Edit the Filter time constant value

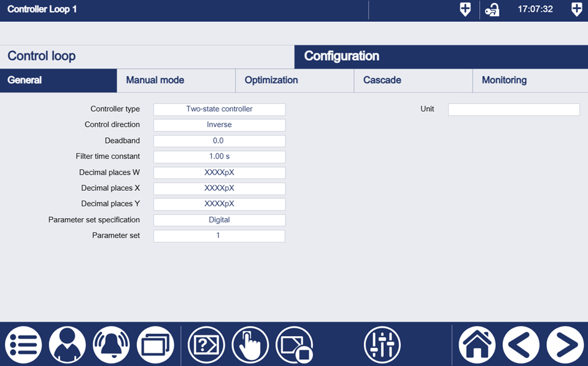[x=219, y=157]
